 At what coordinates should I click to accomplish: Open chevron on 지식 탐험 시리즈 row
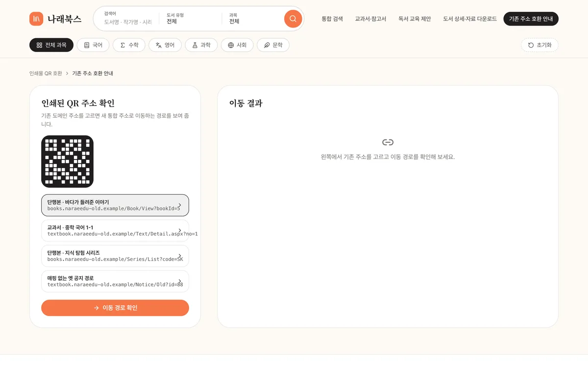coord(180,256)
